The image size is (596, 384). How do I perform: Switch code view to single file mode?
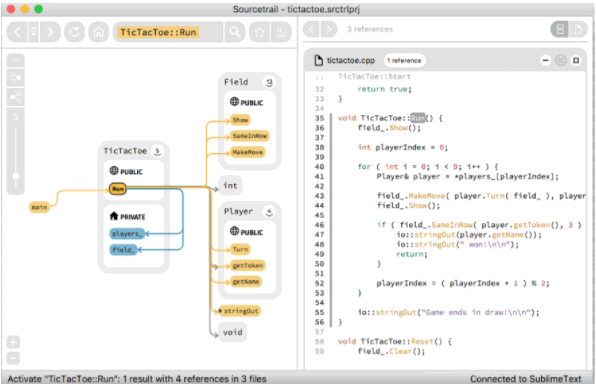click(578, 29)
